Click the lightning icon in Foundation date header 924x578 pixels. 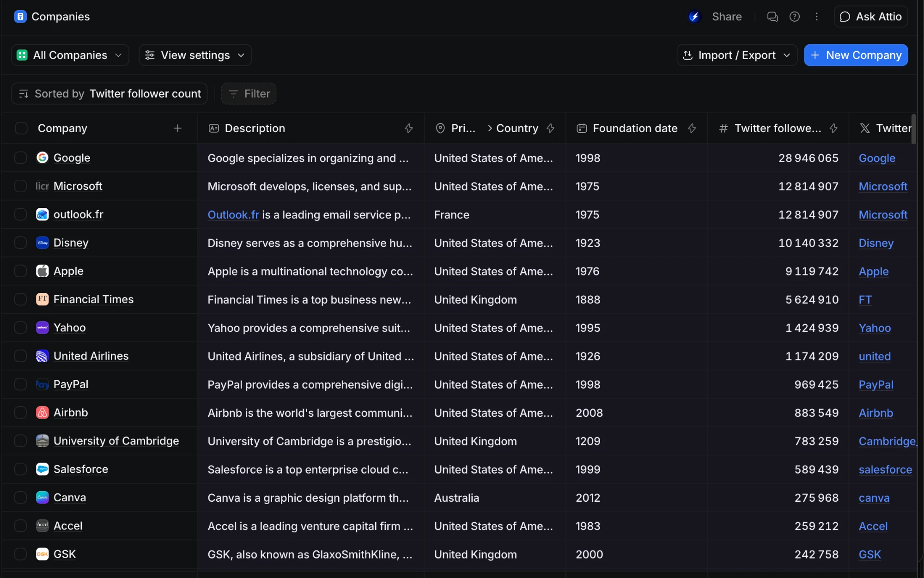click(x=692, y=128)
